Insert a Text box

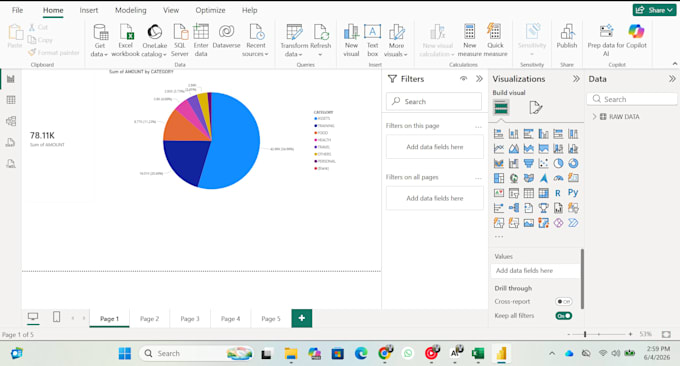coord(373,40)
